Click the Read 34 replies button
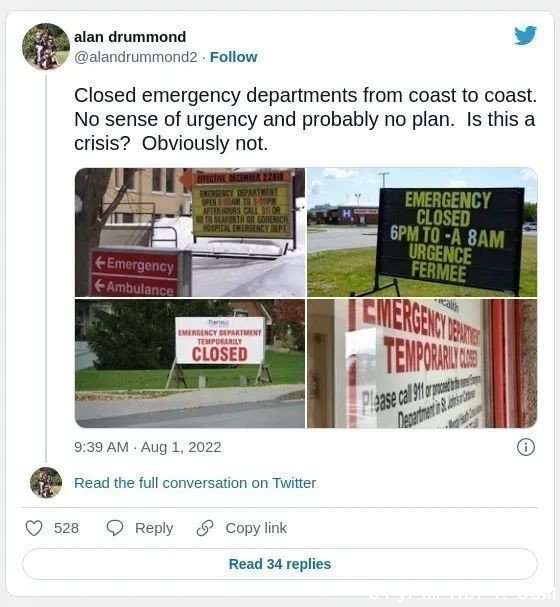The height and width of the screenshot is (607, 560). pos(280,564)
